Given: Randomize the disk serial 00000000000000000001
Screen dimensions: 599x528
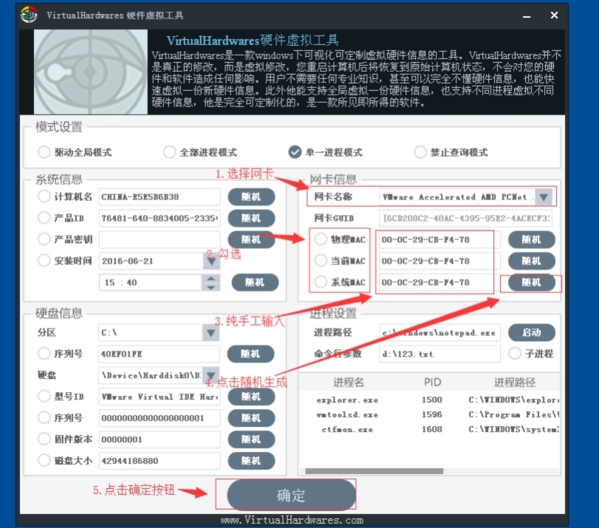Looking at the screenshot, I should click(251, 418).
